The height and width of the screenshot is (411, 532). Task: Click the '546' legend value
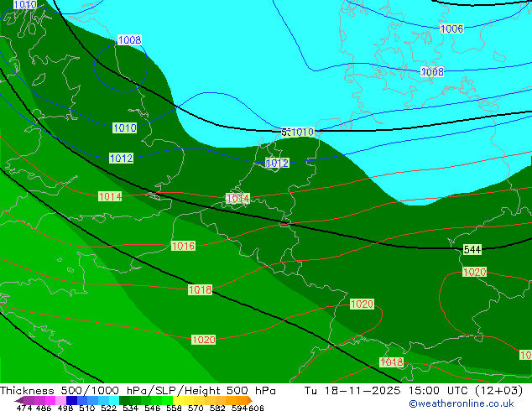pos(153,408)
